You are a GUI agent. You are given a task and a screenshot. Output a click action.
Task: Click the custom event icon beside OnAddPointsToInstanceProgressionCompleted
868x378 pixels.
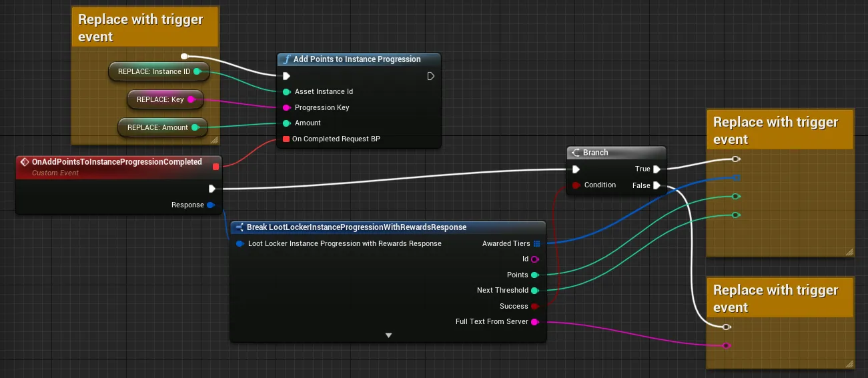click(25, 162)
